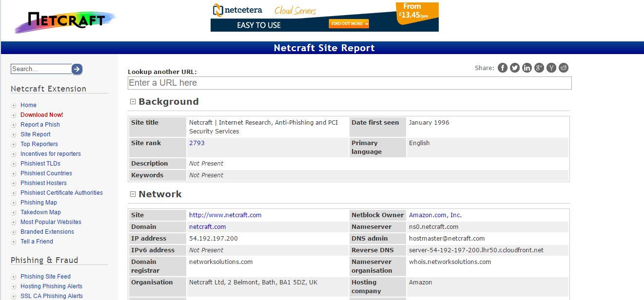Open the Amazon.com, Inc. netblock owner link

tap(435, 215)
